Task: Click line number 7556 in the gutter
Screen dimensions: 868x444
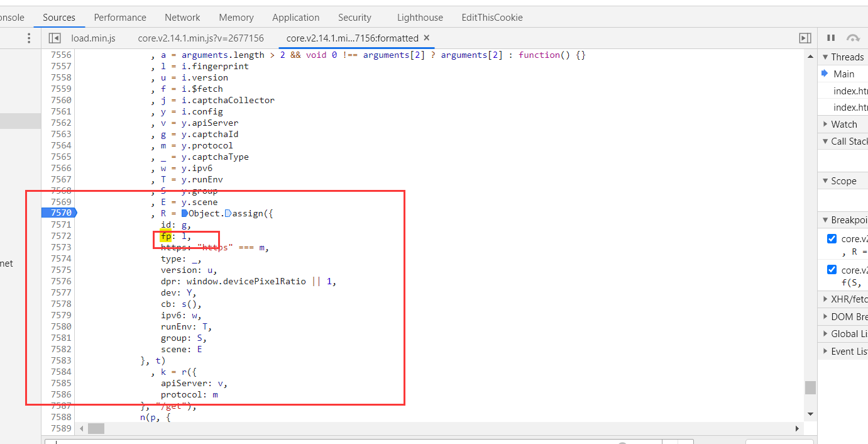Action: [61, 55]
